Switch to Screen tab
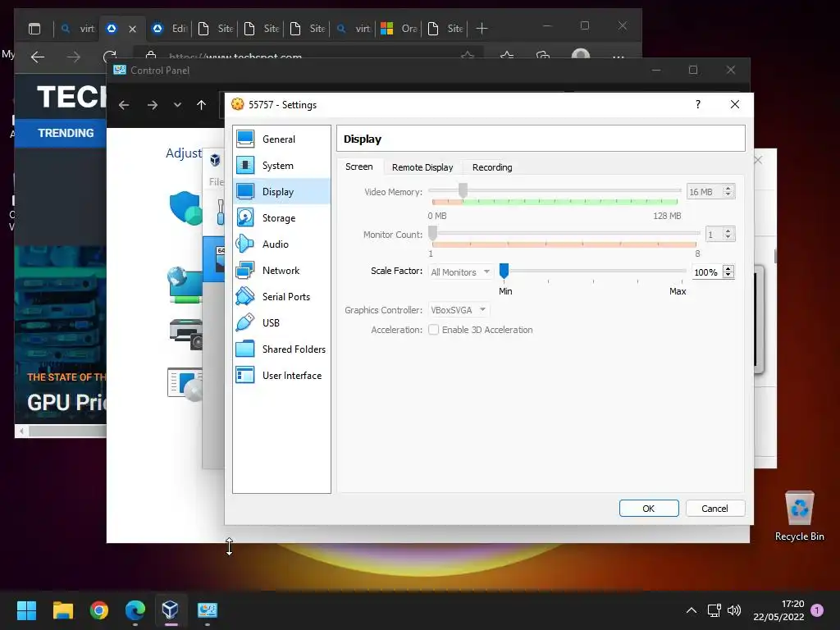Screen dimensions: 840x630 pyautogui.click(x=359, y=167)
